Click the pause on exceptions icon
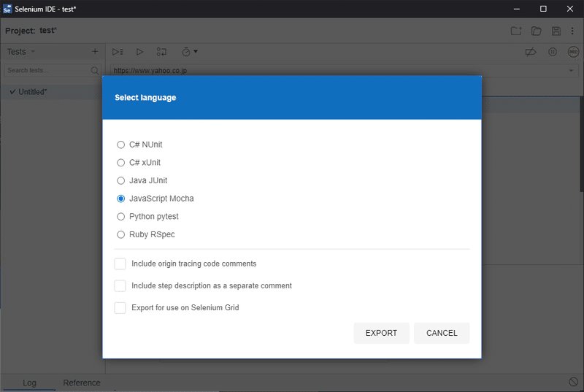 553,52
